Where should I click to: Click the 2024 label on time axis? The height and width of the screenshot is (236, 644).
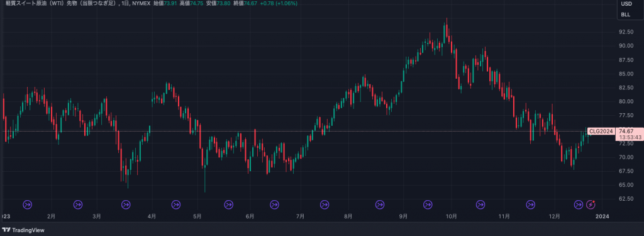pyautogui.click(x=602, y=216)
